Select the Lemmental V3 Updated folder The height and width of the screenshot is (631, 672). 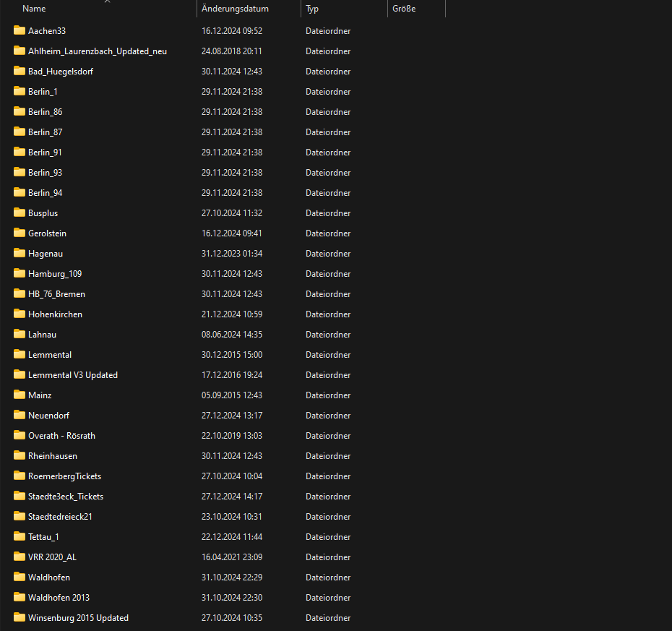pos(73,375)
